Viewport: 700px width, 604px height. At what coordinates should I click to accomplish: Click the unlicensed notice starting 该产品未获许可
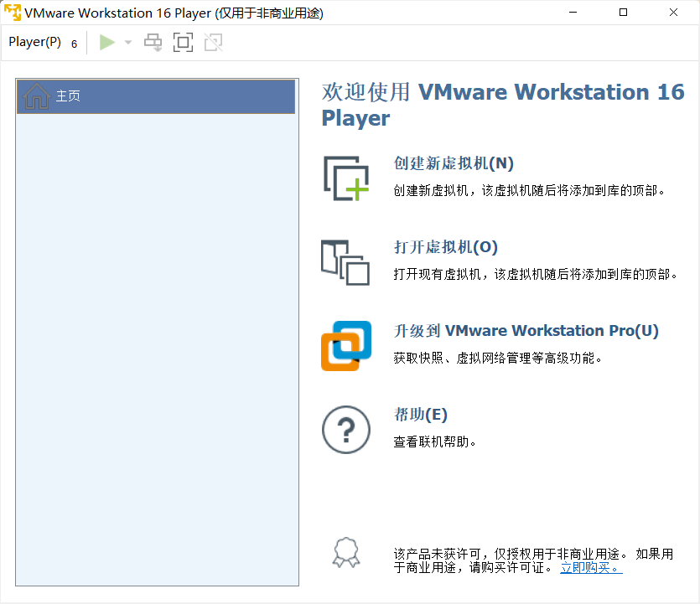[533, 560]
